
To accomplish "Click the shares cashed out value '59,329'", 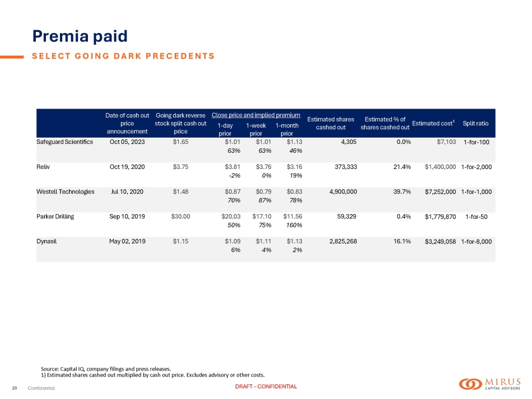I will [347, 216].
